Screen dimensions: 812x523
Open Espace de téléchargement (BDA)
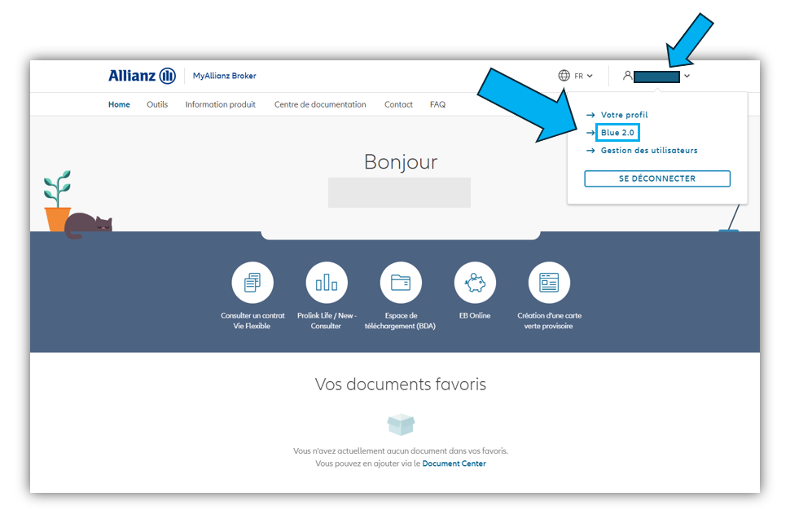click(401, 282)
